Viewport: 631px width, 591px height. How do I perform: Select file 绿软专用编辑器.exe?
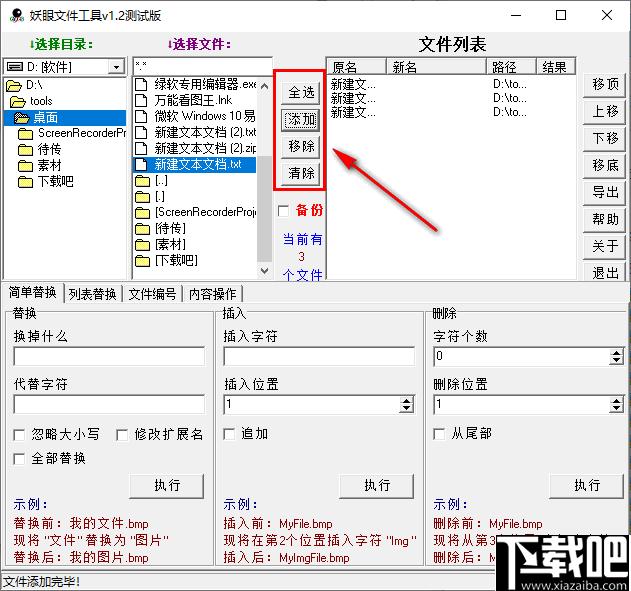click(195, 84)
